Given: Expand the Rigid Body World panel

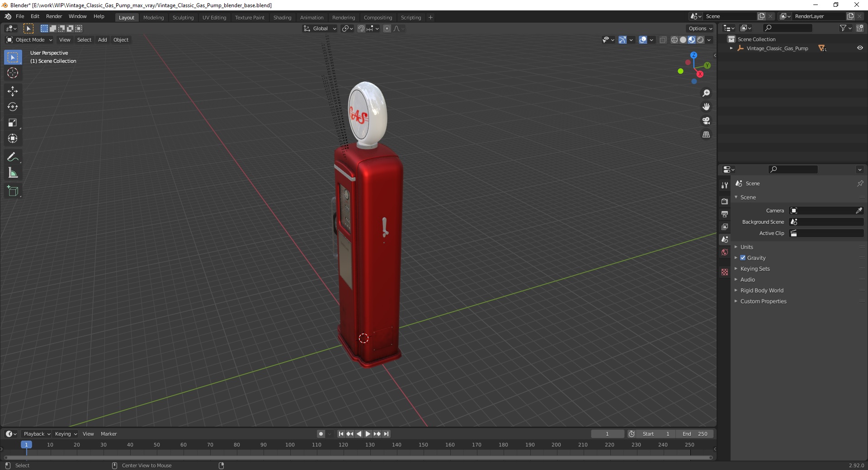Looking at the screenshot, I should 762,290.
